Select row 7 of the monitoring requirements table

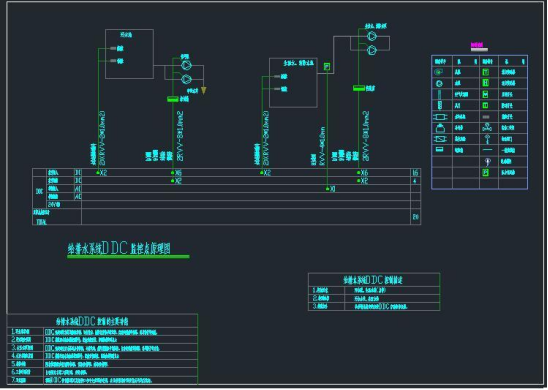(x=102, y=381)
